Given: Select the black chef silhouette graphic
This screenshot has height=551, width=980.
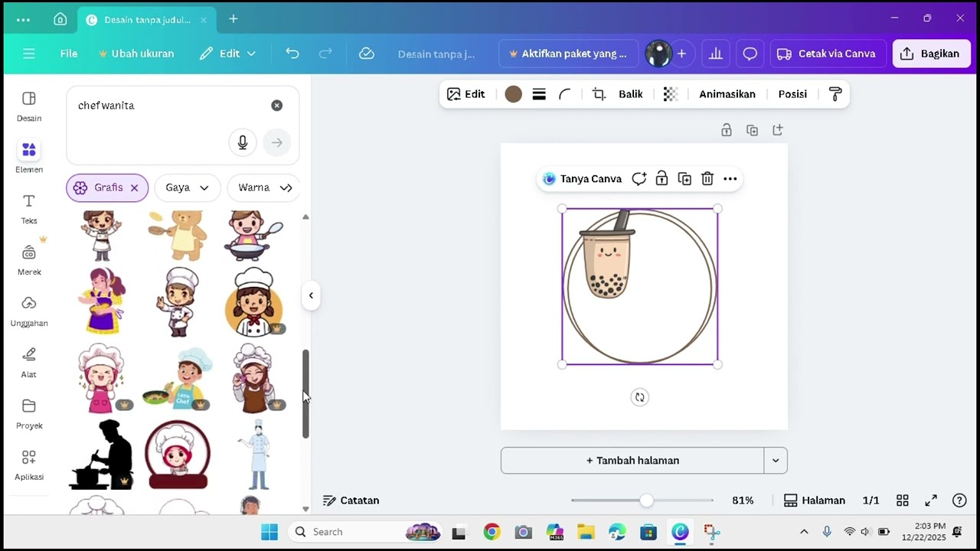Looking at the screenshot, I should pos(103,455).
